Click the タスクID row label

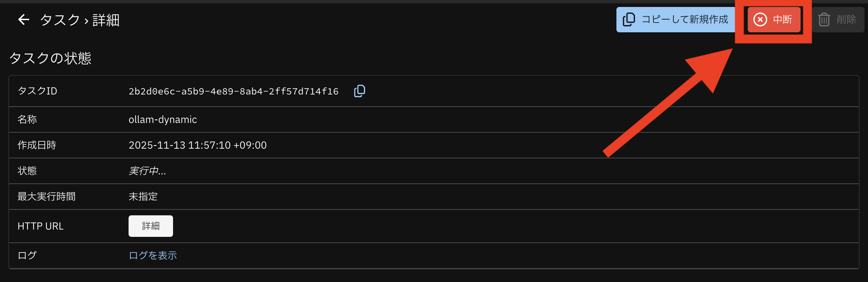pos(37,91)
